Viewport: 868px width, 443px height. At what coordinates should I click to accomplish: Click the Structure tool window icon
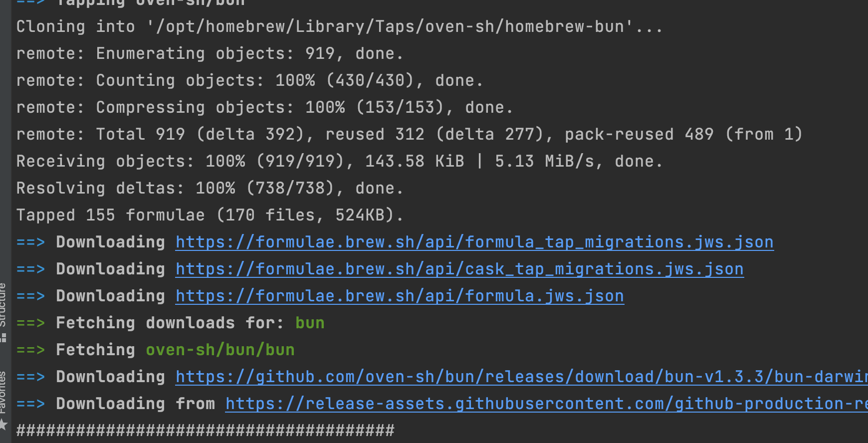pos(3,338)
